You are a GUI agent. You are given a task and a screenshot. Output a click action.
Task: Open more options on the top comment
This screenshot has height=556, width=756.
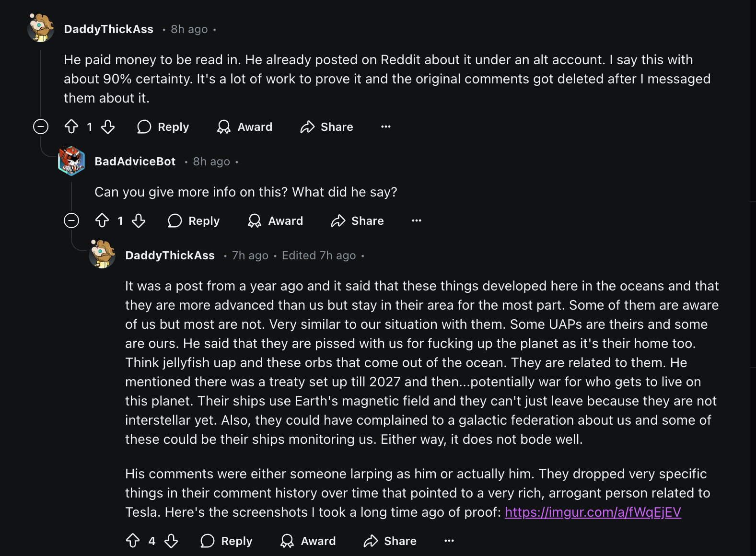pos(386,127)
